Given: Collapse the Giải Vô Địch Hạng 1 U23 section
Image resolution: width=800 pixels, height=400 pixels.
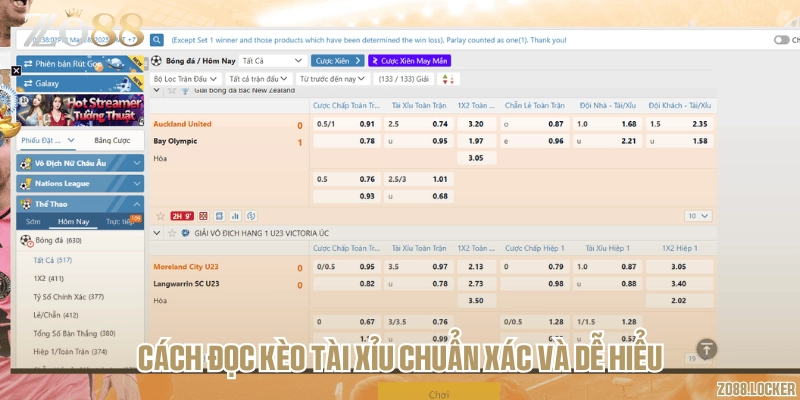Looking at the screenshot, I should (158, 231).
